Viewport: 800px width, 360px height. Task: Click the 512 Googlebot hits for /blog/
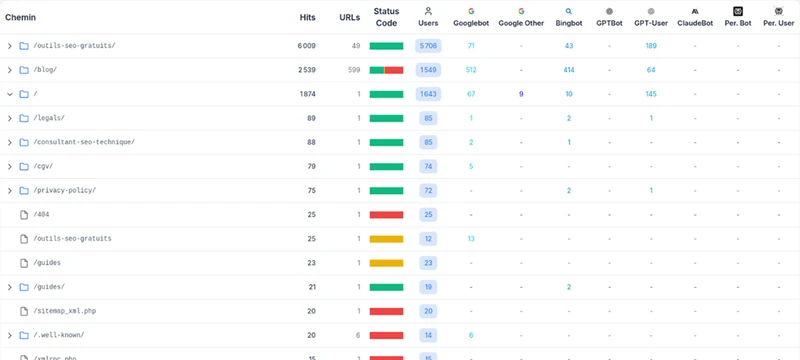tap(471, 70)
